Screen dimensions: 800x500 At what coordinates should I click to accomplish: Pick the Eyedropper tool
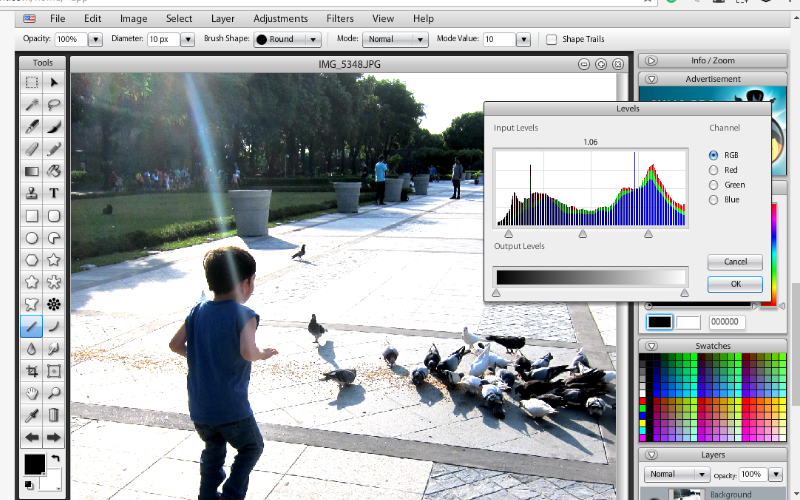(x=32, y=415)
